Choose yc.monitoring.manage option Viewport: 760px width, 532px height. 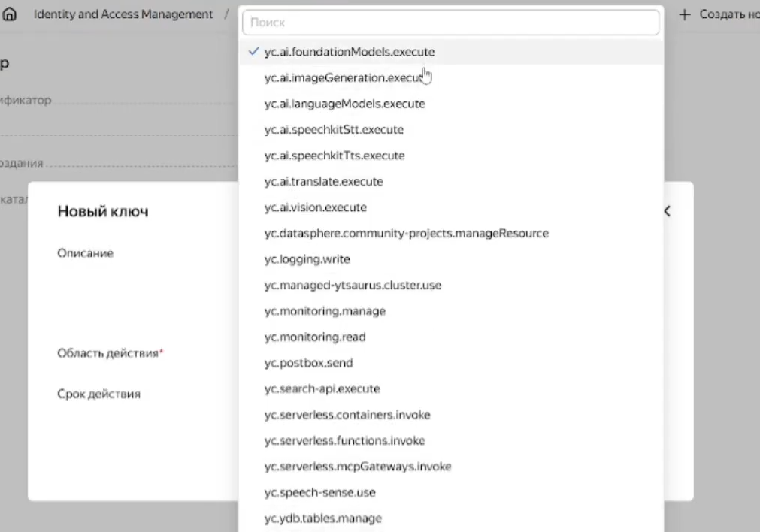coord(325,311)
